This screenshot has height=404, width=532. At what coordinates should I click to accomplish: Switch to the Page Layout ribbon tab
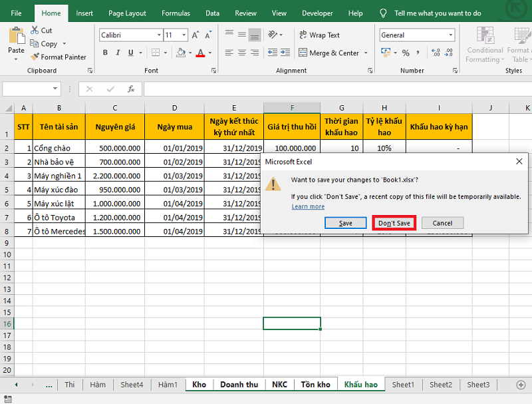(127, 13)
